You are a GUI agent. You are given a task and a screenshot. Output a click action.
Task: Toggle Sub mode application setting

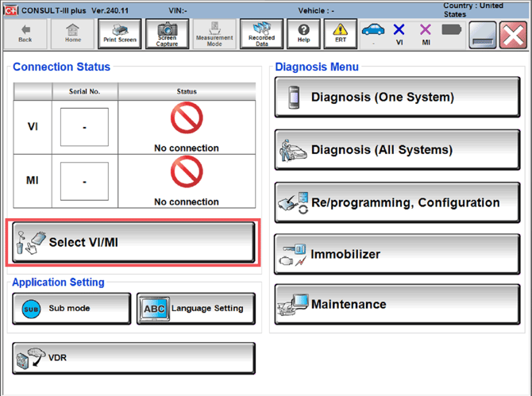71,309
